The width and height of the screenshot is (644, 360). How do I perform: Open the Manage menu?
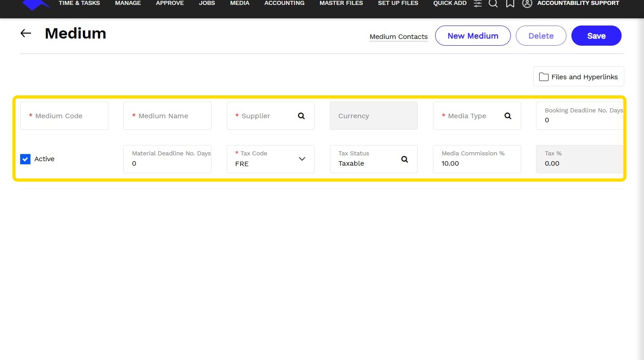128,3
